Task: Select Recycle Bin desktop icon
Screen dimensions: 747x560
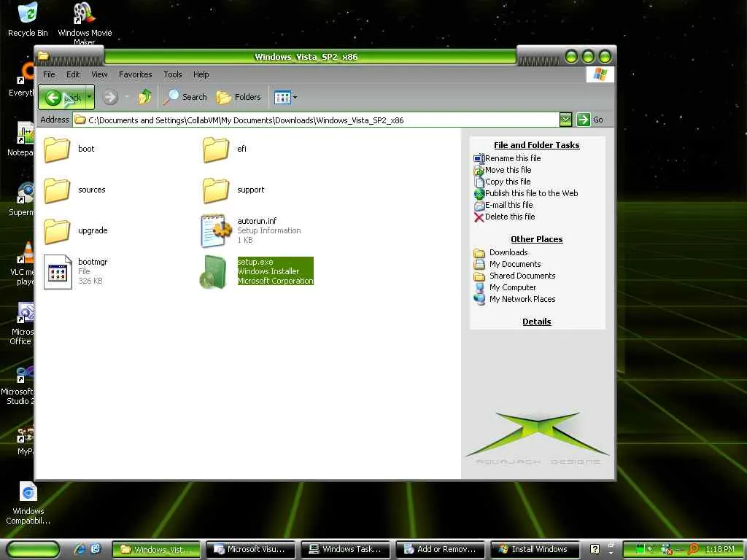Action: 28,20
